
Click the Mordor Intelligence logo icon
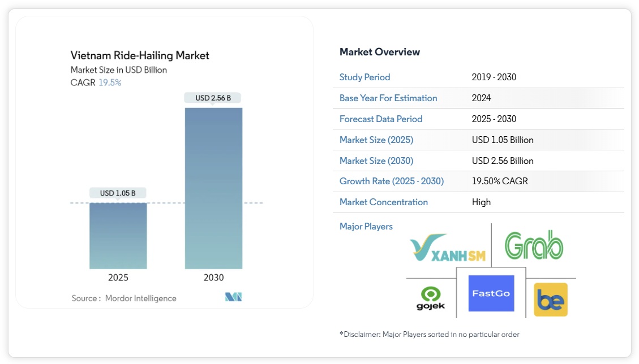click(x=233, y=297)
